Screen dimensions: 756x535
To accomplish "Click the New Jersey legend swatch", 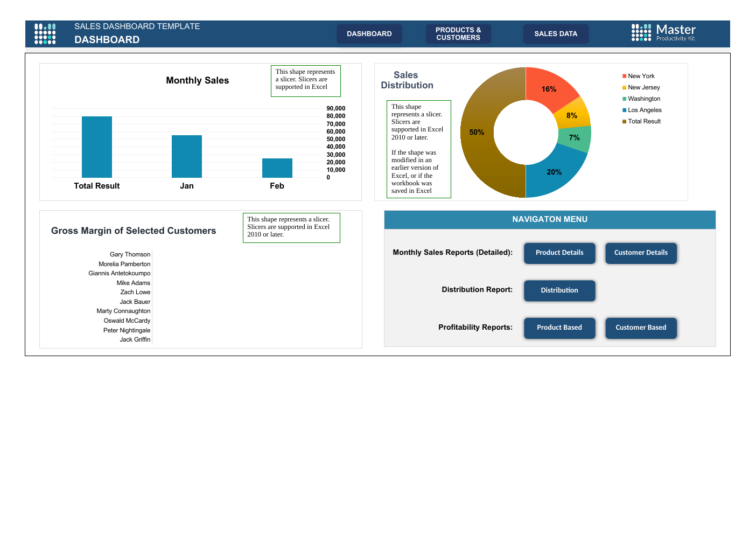I will click(625, 87).
